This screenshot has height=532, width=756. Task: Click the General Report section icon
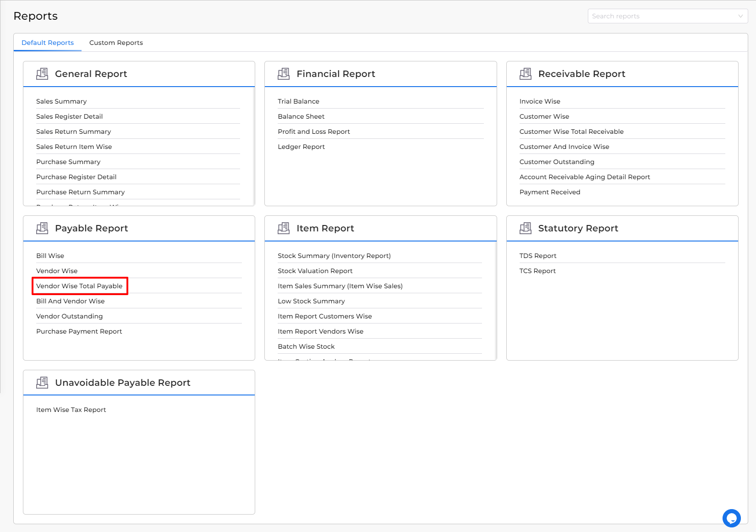pos(42,74)
